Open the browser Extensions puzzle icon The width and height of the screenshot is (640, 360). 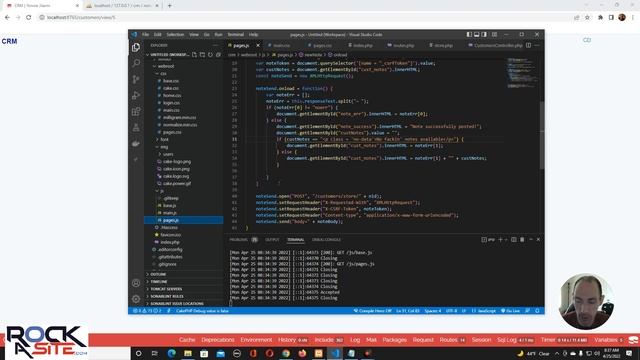[600, 18]
